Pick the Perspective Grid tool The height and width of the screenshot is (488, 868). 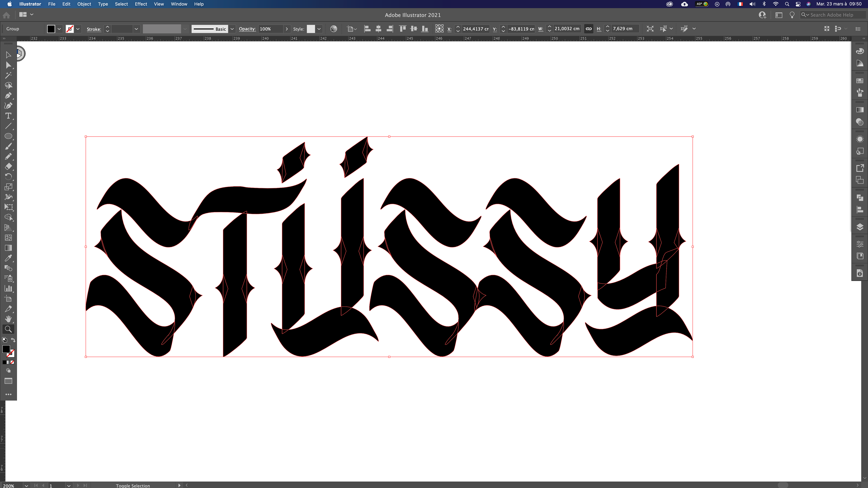click(8, 227)
